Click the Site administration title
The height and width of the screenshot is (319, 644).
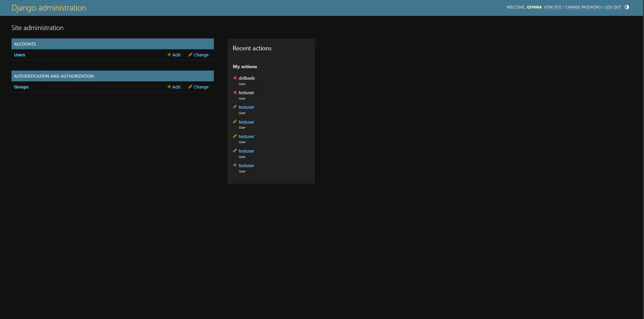click(x=37, y=28)
